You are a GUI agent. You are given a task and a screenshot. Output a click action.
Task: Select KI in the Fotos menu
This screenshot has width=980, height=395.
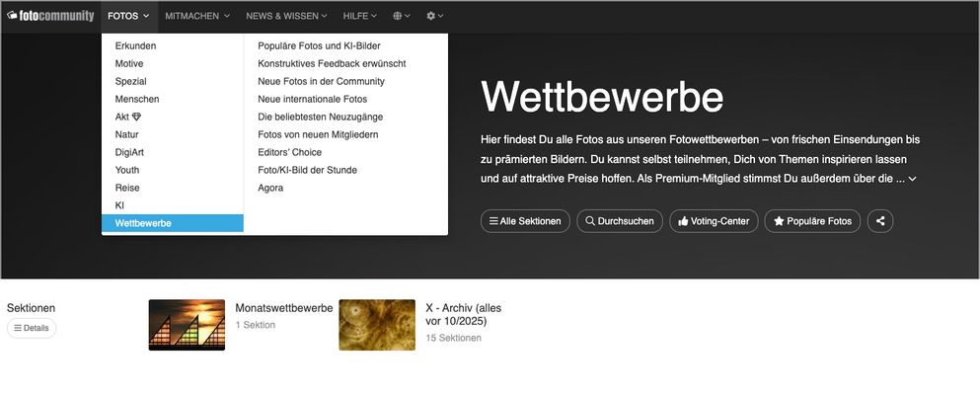click(x=173, y=205)
